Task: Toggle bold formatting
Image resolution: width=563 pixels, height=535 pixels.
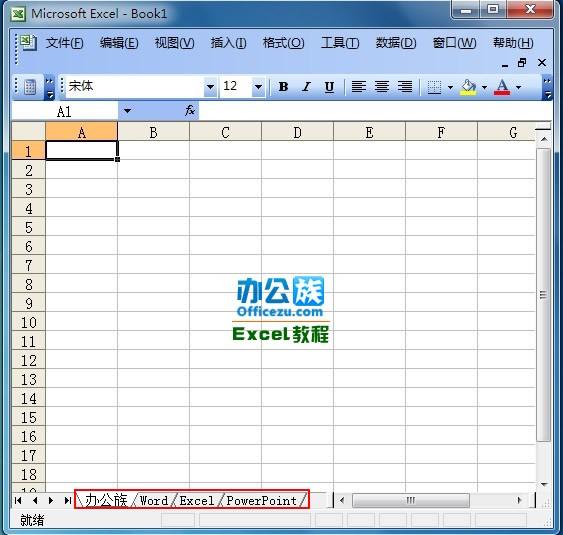Action: pyautogui.click(x=283, y=87)
